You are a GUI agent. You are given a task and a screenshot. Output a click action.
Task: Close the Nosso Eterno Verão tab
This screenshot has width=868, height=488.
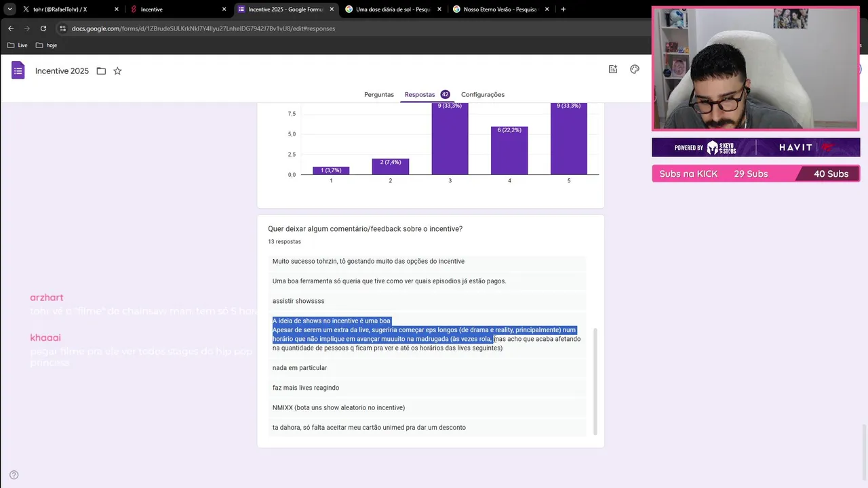pyautogui.click(x=547, y=9)
